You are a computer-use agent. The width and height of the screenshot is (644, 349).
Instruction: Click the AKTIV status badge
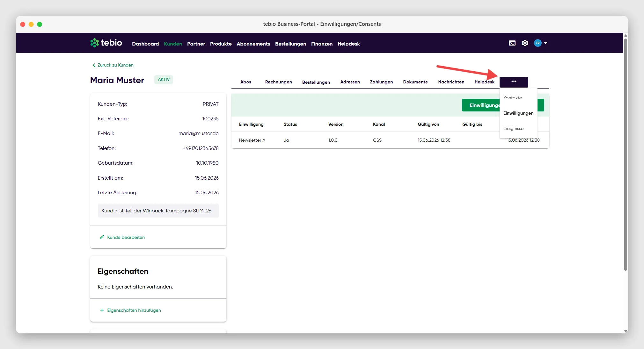coord(164,80)
